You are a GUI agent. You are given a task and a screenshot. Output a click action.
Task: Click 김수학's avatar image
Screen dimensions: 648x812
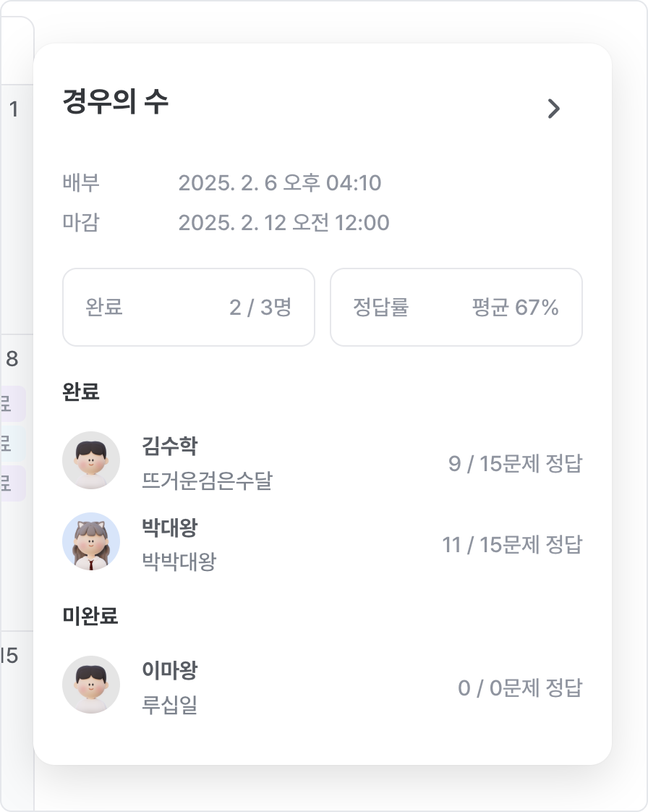[x=91, y=460]
